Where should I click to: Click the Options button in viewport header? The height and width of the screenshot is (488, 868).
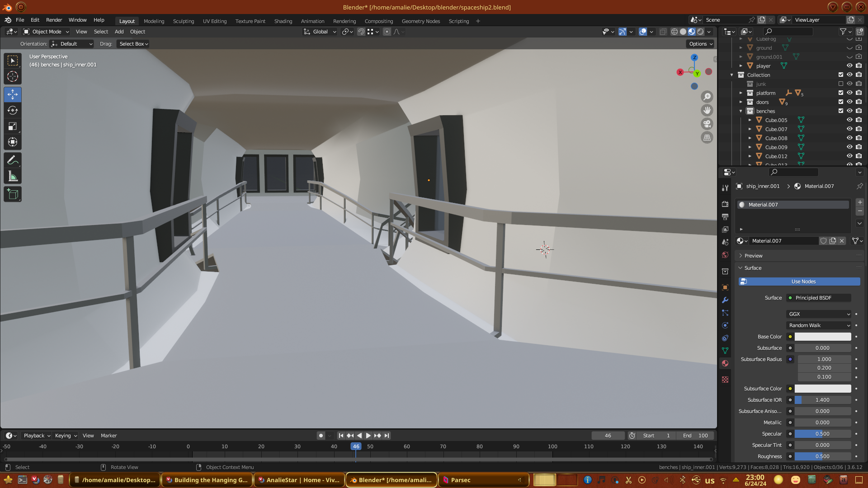click(x=701, y=44)
